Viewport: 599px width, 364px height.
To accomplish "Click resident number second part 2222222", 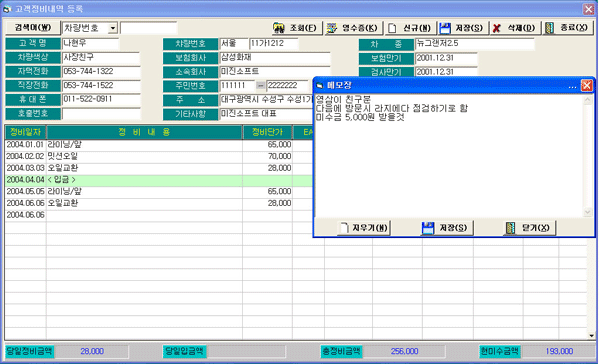I will [287, 86].
